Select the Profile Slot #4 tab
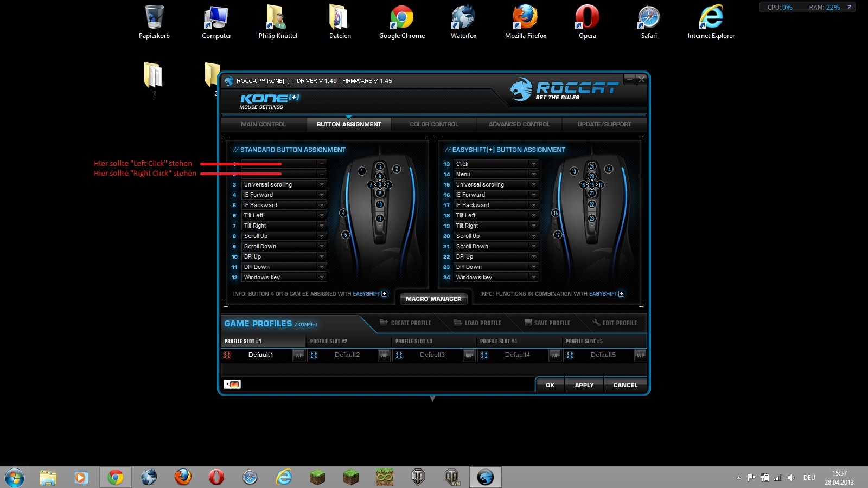This screenshot has height=488, width=868. coord(519,341)
